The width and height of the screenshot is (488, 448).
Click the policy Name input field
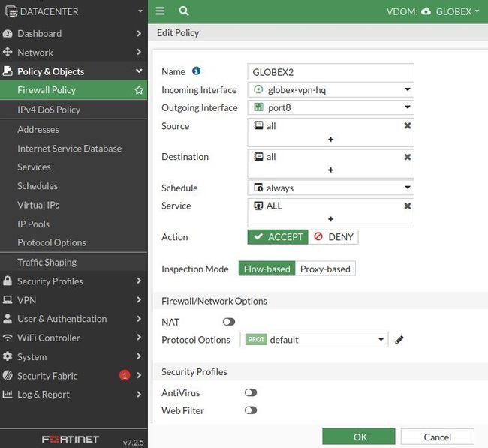[x=331, y=71]
